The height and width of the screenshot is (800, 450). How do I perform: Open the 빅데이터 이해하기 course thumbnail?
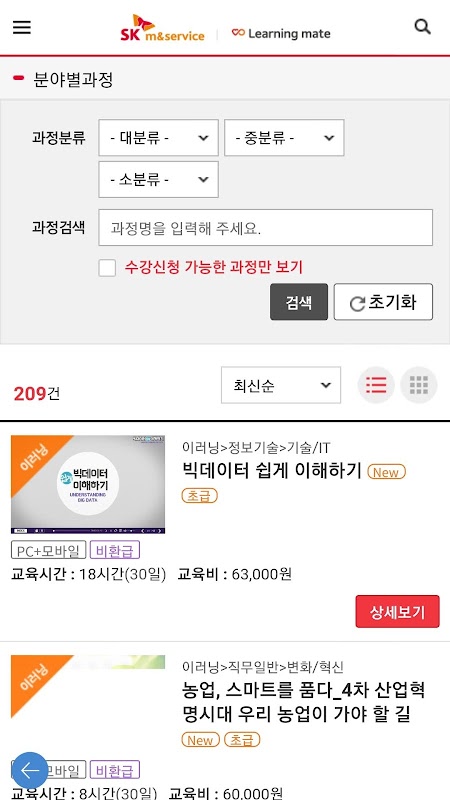coord(88,484)
